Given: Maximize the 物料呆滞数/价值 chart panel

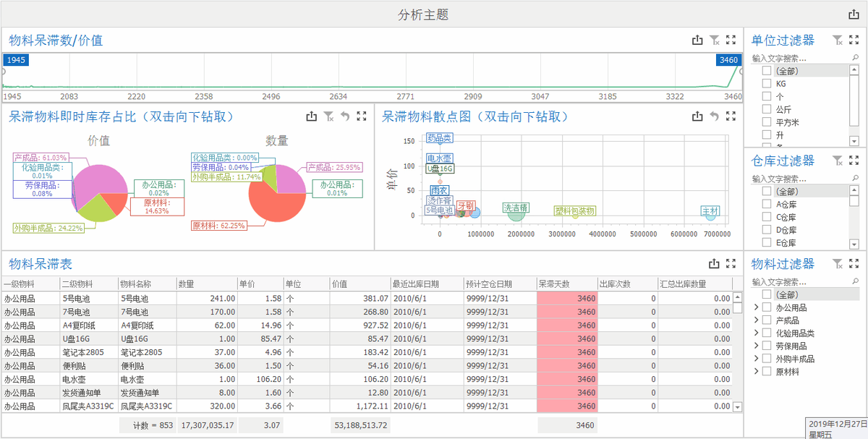Looking at the screenshot, I should [731, 41].
